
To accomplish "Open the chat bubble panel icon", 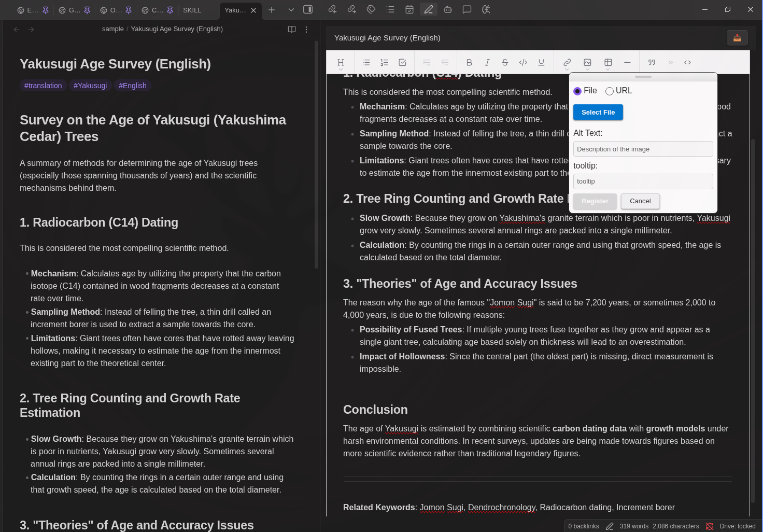I will [x=467, y=9].
